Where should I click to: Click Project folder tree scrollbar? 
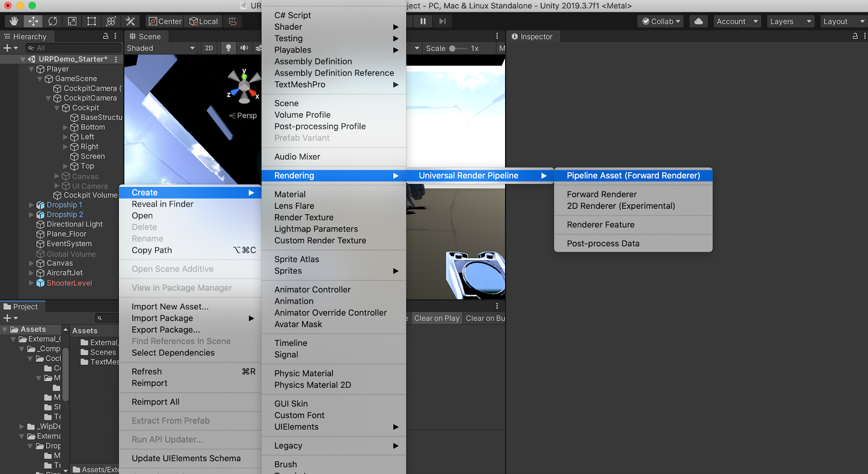[66, 374]
